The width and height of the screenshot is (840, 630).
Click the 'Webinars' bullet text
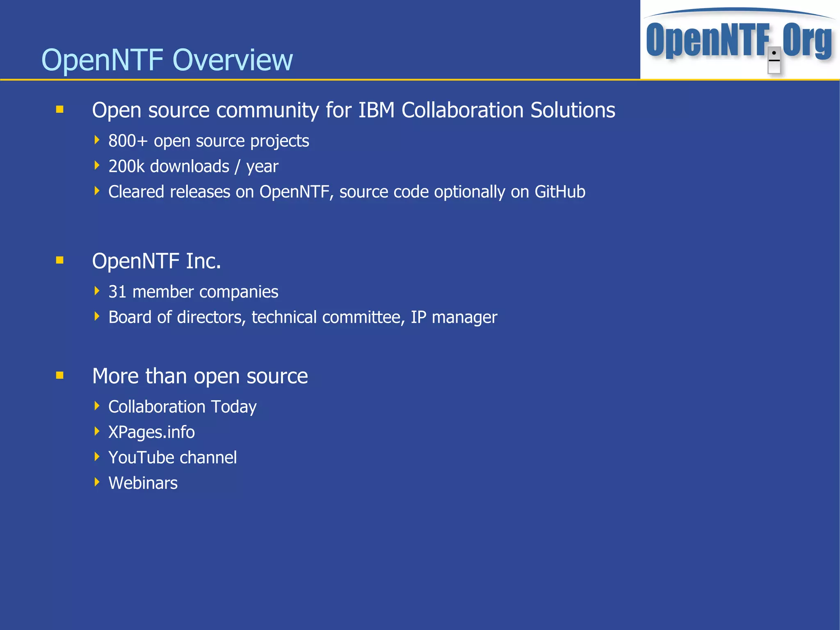[x=143, y=483]
